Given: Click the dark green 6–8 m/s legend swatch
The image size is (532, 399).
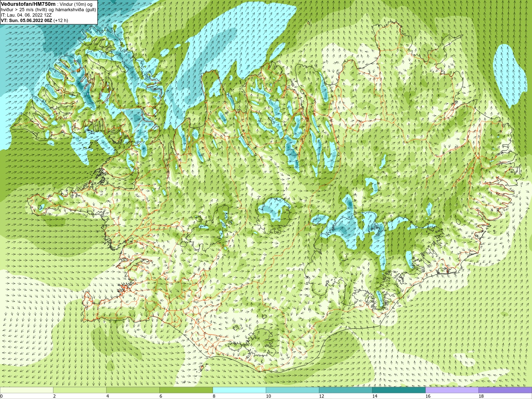Looking at the screenshot, I should tap(186, 390).
